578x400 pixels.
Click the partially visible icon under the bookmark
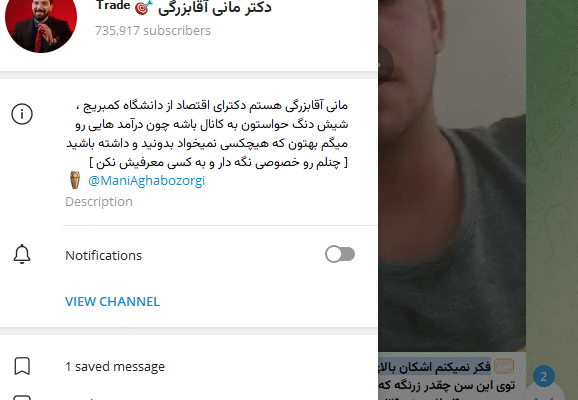click(22, 397)
